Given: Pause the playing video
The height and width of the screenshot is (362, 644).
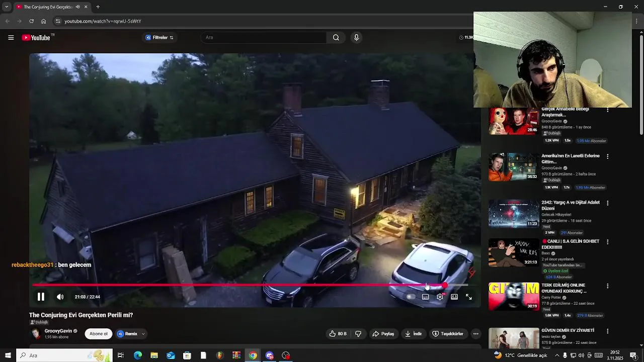Looking at the screenshot, I should pos(41,297).
